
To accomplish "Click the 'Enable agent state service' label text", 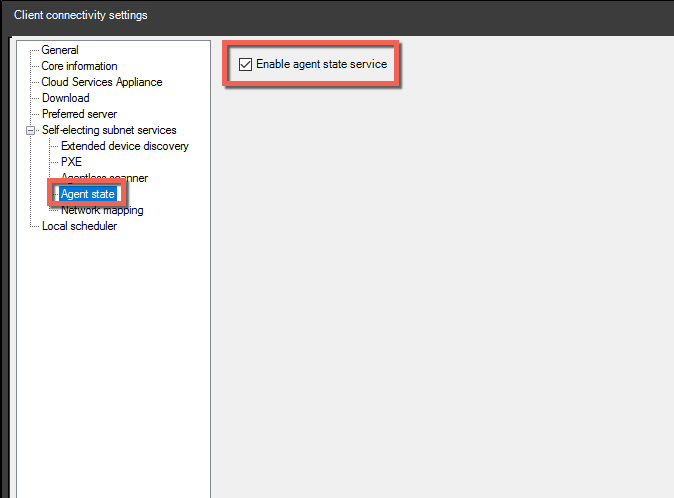I will [321, 64].
